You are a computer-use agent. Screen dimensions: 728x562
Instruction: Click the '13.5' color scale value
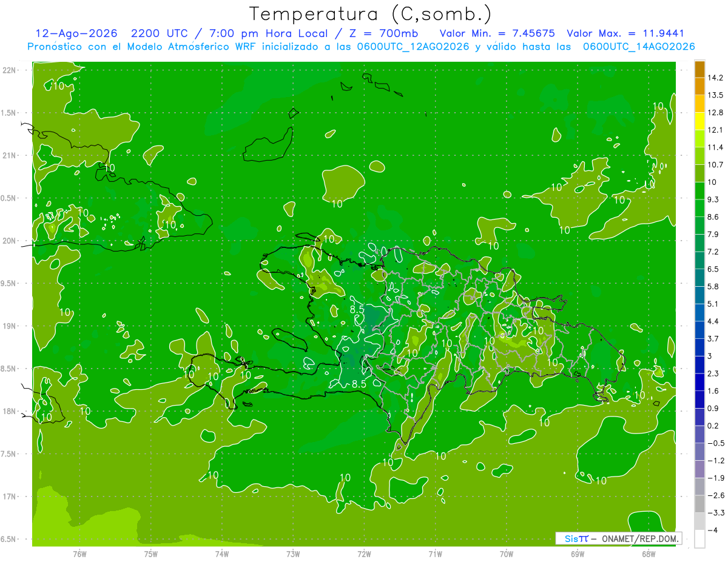coord(715,95)
